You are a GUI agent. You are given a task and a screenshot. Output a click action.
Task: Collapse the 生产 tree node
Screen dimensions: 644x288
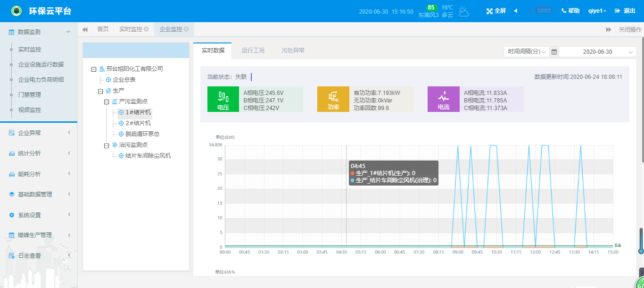(x=100, y=91)
